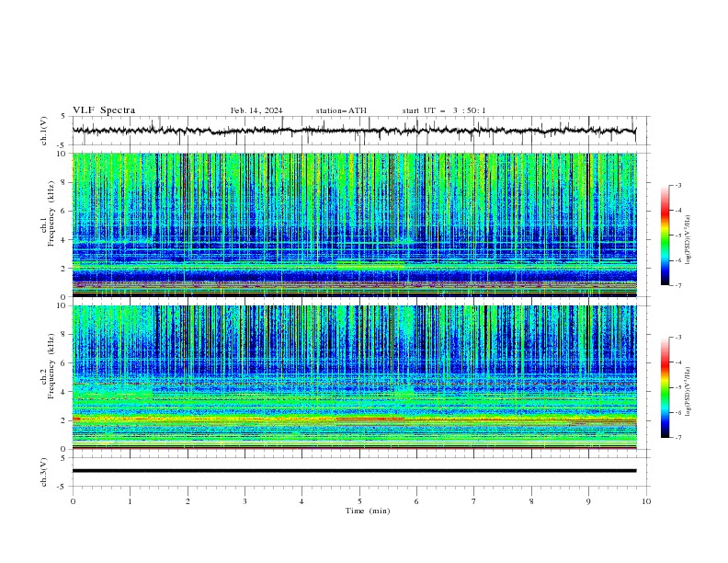Click time axis tick label '0'
This screenshot has width=728, height=563.
point(73,501)
